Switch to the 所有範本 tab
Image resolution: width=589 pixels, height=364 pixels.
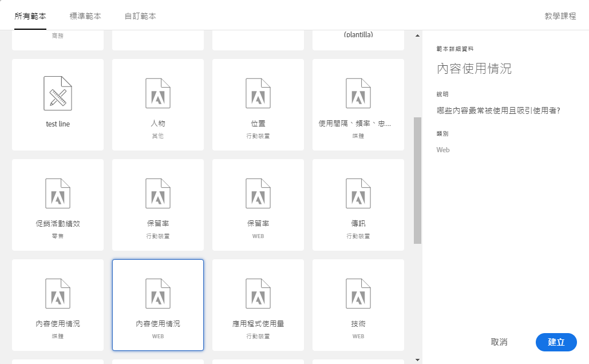[x=30, y=16]
